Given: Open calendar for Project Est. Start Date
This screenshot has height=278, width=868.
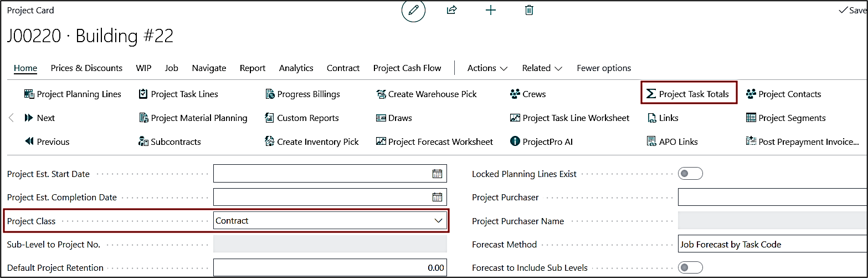Looking at the screenshot, I should click(x=437, y=174).
